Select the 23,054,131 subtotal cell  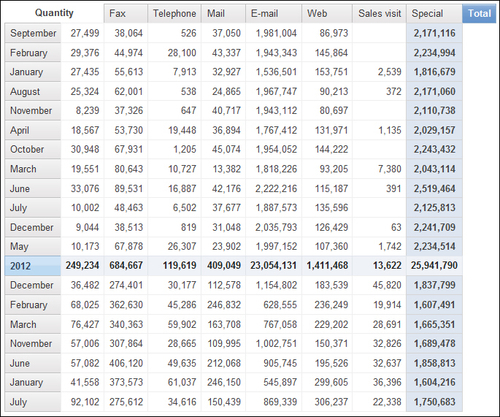coord(273,266)
